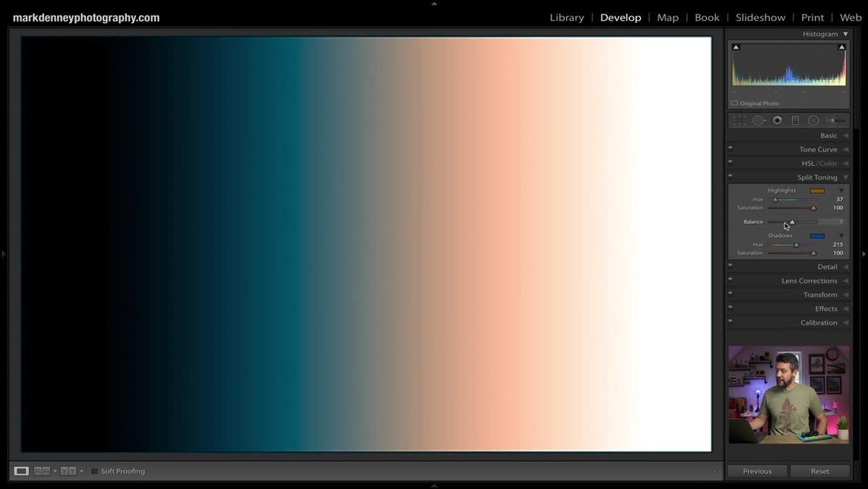
Task: Switch to Reference view RA icon
Action: click(x=42, y=471)
